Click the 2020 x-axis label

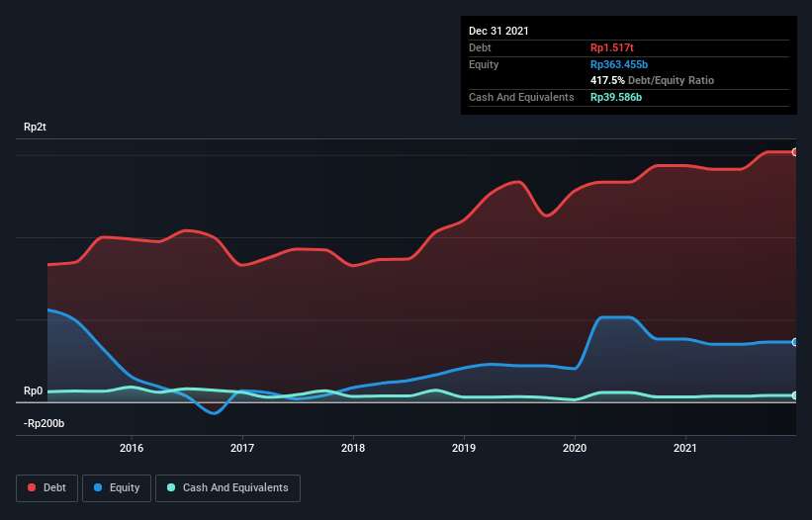tap(575, 448)
